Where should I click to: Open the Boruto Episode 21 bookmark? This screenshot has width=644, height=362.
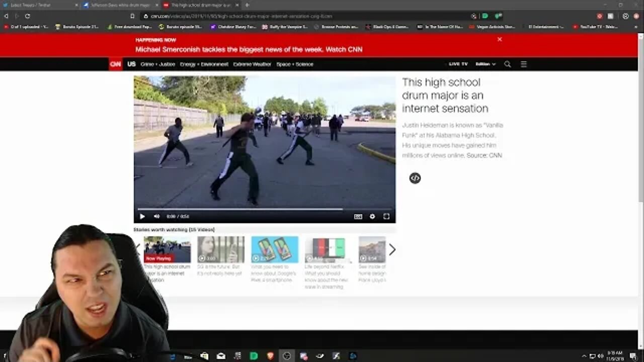pyautogui.click(x=77, y=27)
